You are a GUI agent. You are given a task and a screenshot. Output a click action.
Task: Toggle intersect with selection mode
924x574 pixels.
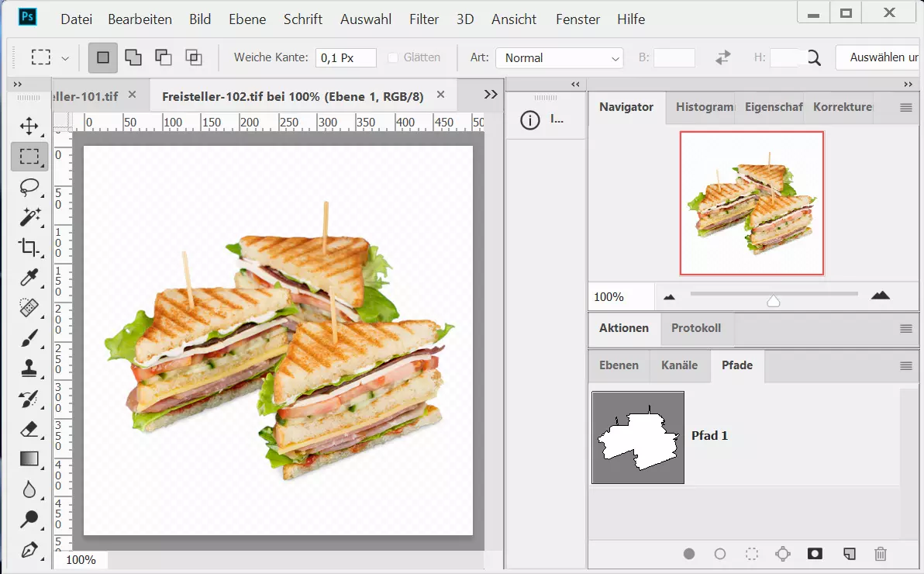(193, 57)
